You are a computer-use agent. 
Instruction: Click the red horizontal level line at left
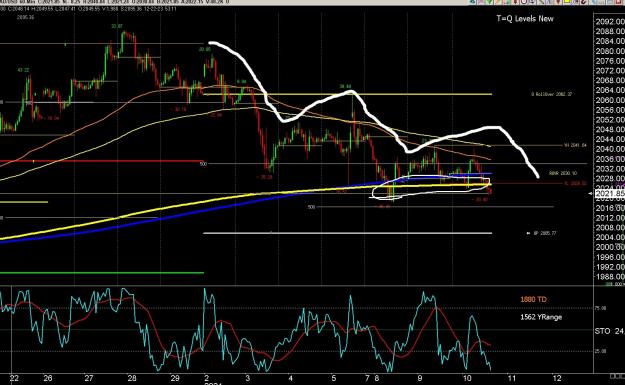click(102, 161)
